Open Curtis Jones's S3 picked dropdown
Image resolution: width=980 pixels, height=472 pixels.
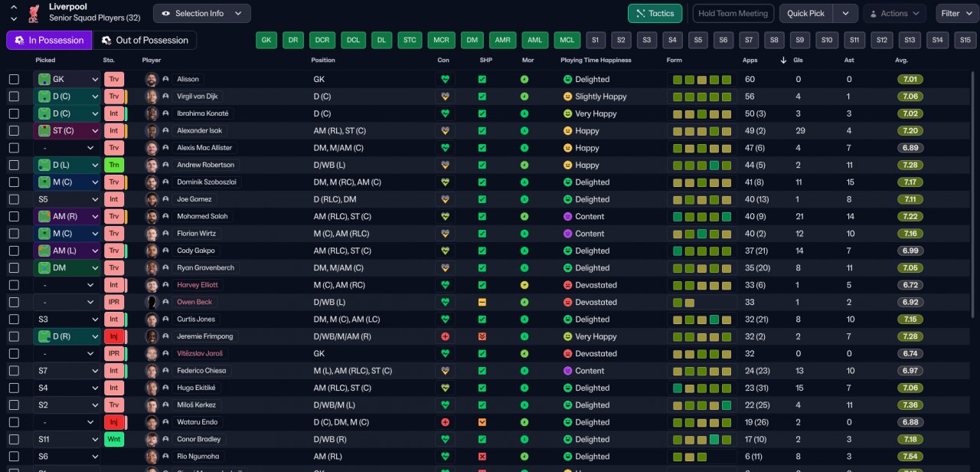click(67, 320)
